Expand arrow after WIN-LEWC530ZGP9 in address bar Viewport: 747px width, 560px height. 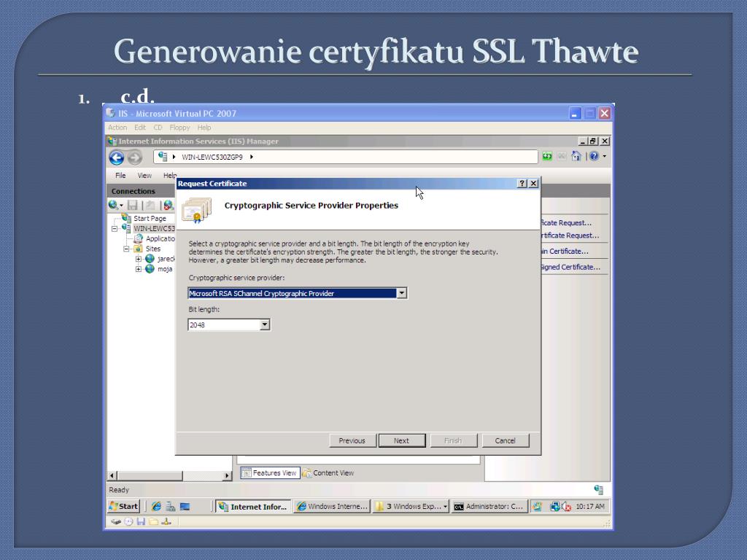(252, 157)
